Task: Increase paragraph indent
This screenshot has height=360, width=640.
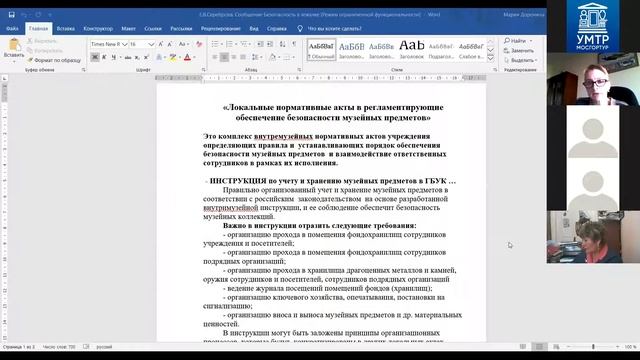Action: [x=270, y=44]
